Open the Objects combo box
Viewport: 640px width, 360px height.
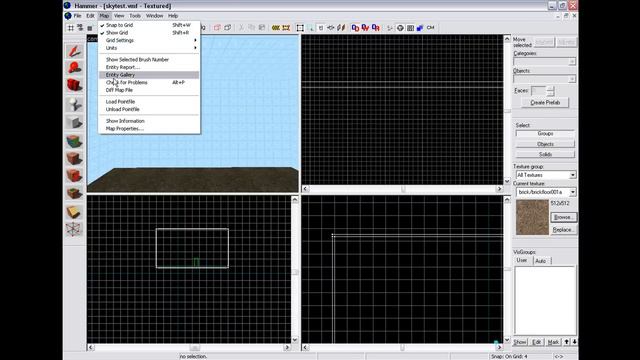pyautogui.click(x=544, y=79)
